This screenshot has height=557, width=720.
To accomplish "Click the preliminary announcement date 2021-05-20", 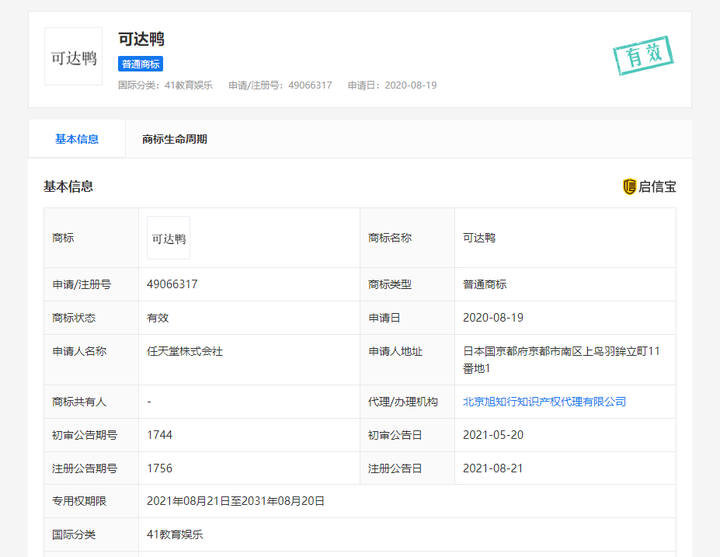I will pyautogui.click(x=493, y=435).
